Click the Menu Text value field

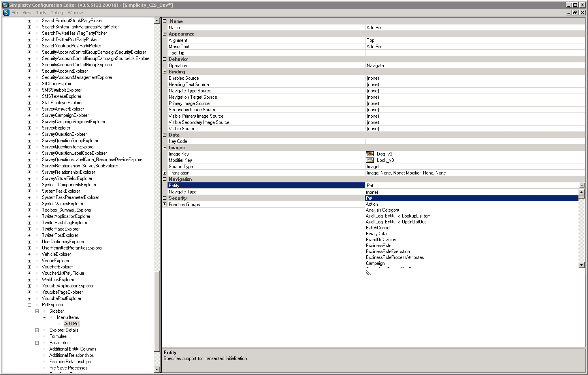click(x=474, y=47)
